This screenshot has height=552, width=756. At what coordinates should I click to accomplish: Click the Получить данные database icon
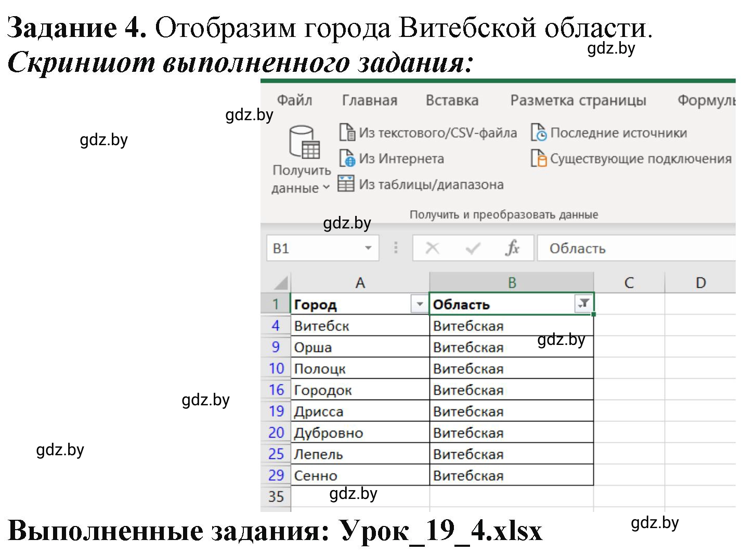coord(304,142)
